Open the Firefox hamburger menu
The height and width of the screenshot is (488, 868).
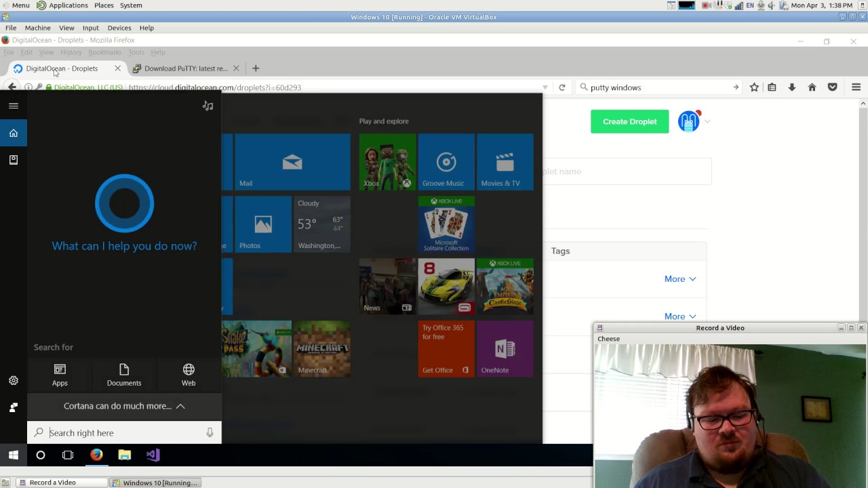[856, 87]
